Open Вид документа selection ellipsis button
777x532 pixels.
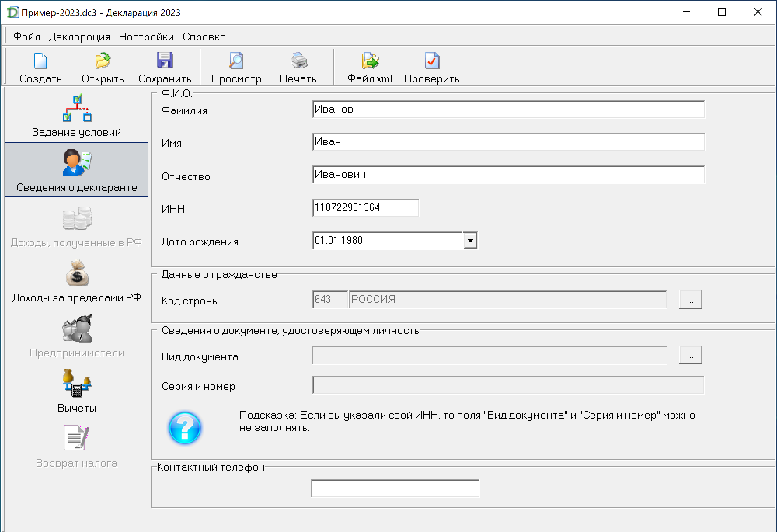click(x=690, y=355)
